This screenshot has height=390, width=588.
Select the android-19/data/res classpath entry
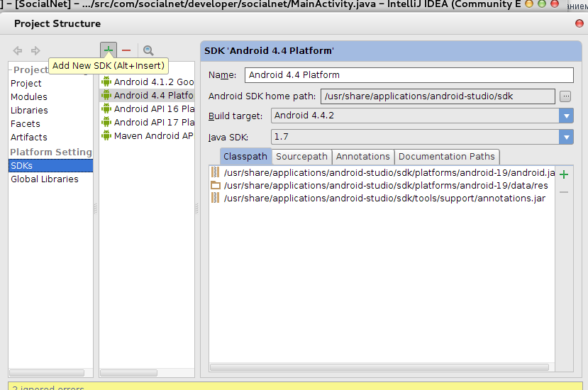pyautogui.click(x=382, y=185)
